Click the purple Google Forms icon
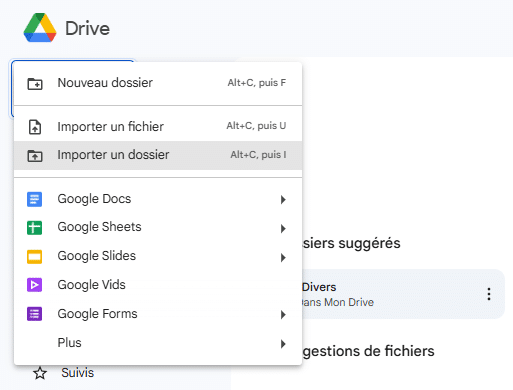Image resolution: width=513 pixels, height=390 pixels. [x=34, y=314]
